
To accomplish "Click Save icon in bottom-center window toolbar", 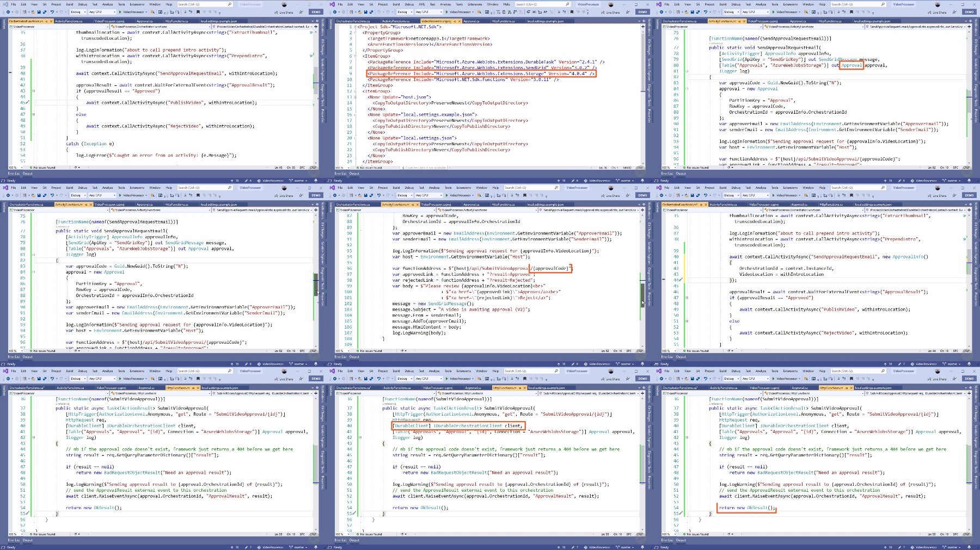I will pos(365,379).
